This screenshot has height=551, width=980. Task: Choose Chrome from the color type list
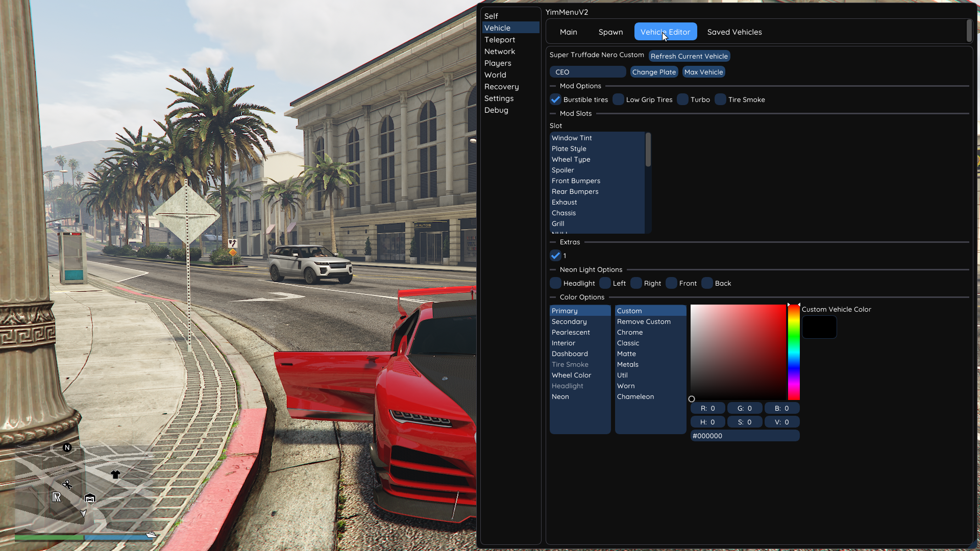629,332
